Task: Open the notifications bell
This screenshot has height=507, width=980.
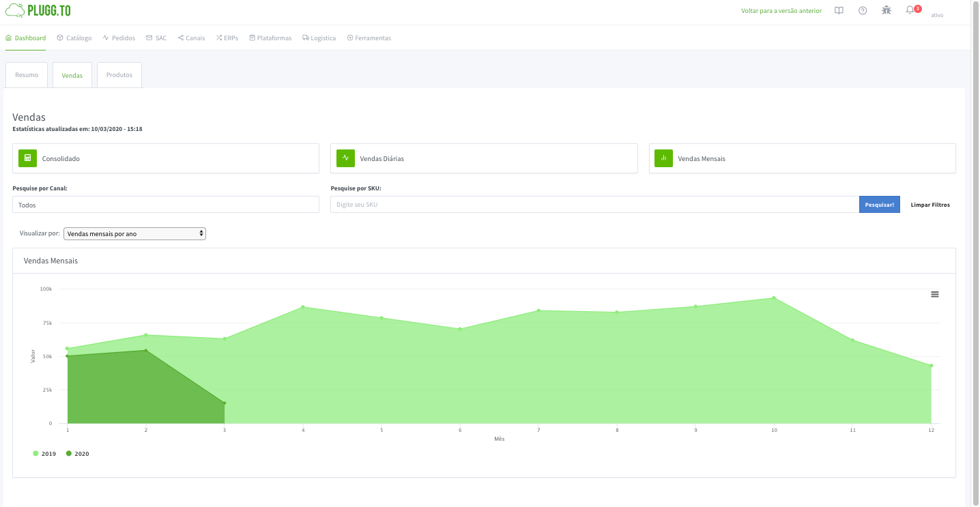Action: [x=910, y=10]
